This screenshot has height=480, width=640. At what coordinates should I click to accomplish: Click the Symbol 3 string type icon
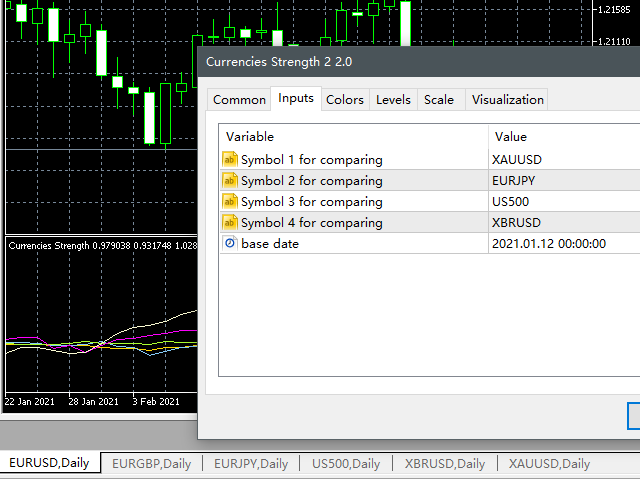click(230, 201)
